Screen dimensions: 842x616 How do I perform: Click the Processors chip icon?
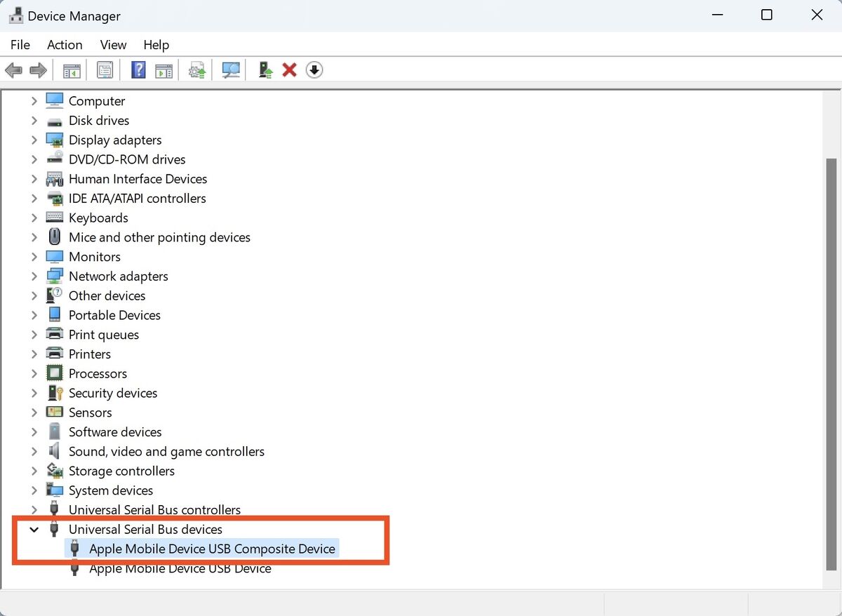54,373
